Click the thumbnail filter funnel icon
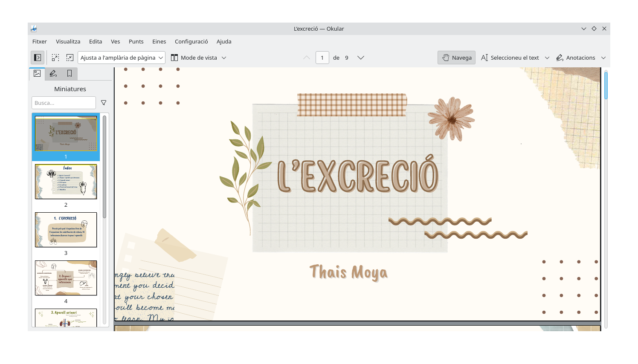The width and height of the screenshot is (638, 364). tap(104, 103)
